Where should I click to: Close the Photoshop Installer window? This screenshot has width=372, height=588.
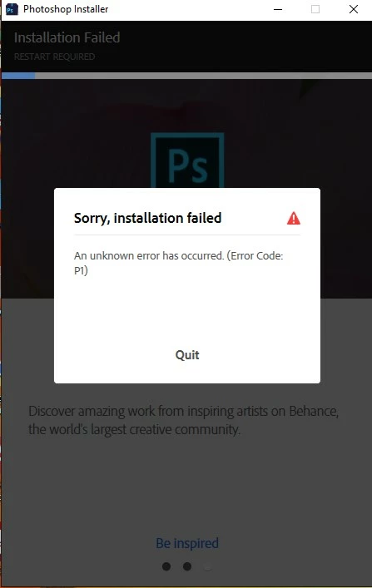354,9
